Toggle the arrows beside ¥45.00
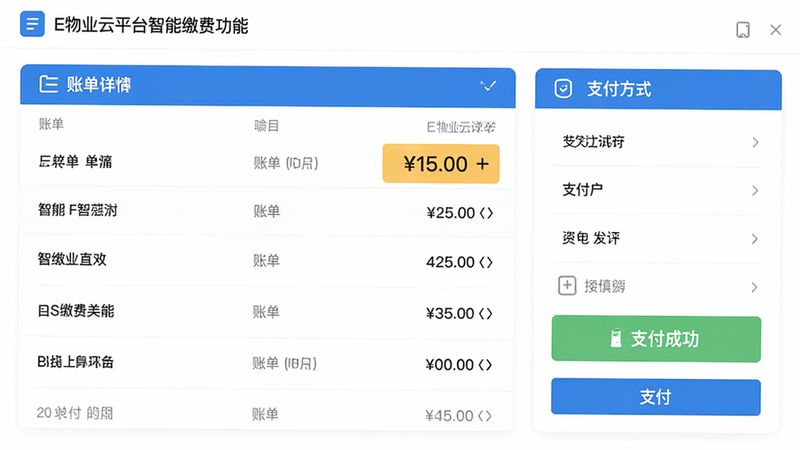Image resolution: width=800 pixels, height=450 pixels. pyautogui.click(x=485, y=416)
